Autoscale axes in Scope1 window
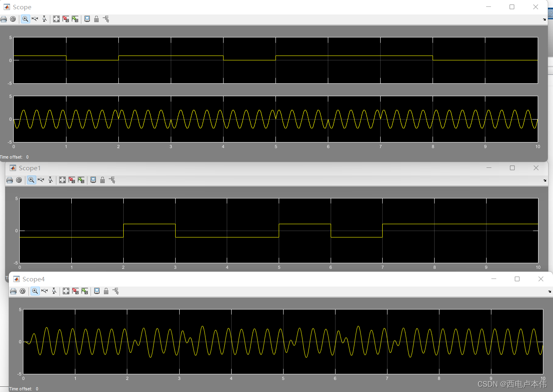This screenshot has width=553, height=392. click(x=62, y=180)
